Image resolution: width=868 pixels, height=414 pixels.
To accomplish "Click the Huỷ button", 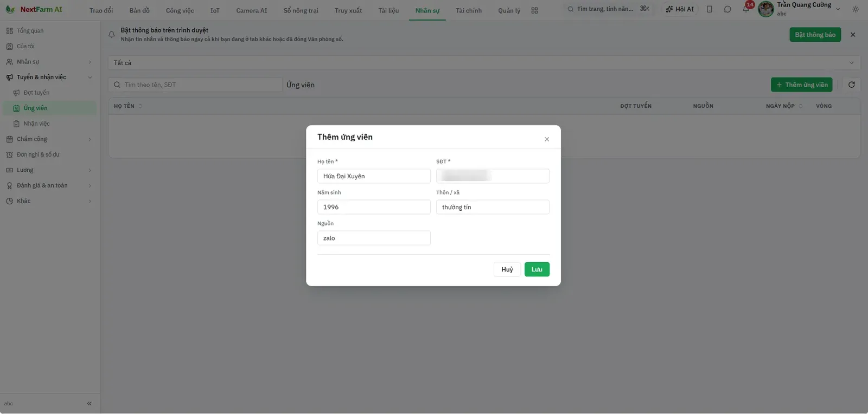I will click(507, 270).
